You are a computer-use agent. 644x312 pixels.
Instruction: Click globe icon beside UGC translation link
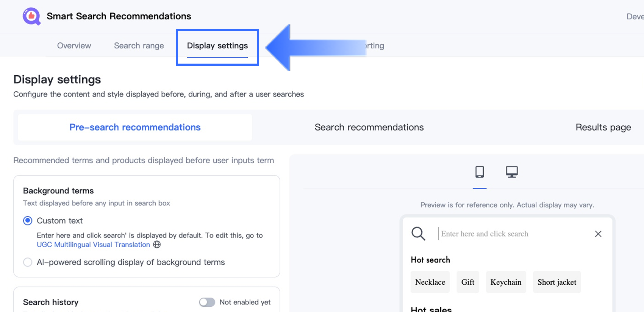157,245
